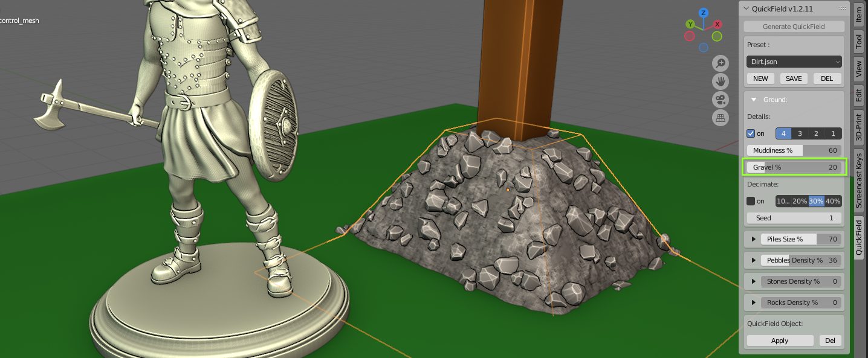Collapse the Ground section triangle

[754, 100]
